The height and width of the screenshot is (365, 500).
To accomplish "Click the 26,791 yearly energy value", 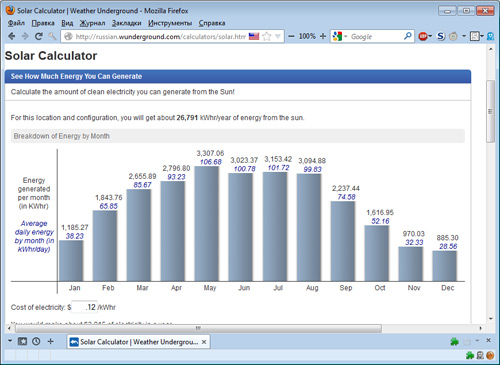I will [x=187, y=118].
